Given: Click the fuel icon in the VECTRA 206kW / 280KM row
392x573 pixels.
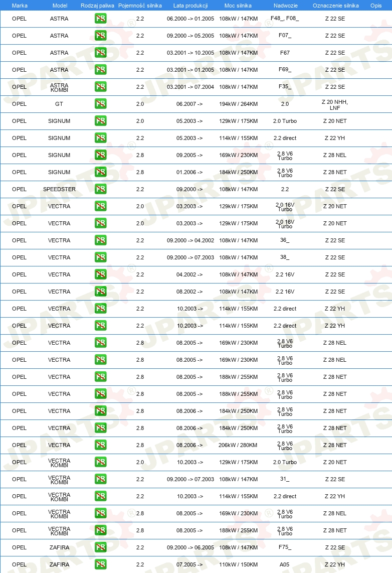Looking at the screenshot, I should (100, 445).
